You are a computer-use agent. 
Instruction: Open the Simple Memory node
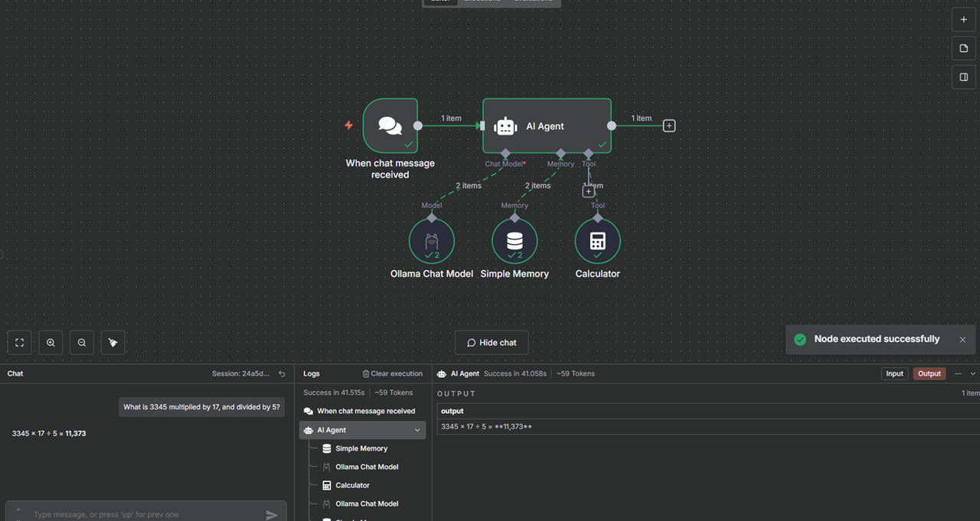[x=514, y=240]
